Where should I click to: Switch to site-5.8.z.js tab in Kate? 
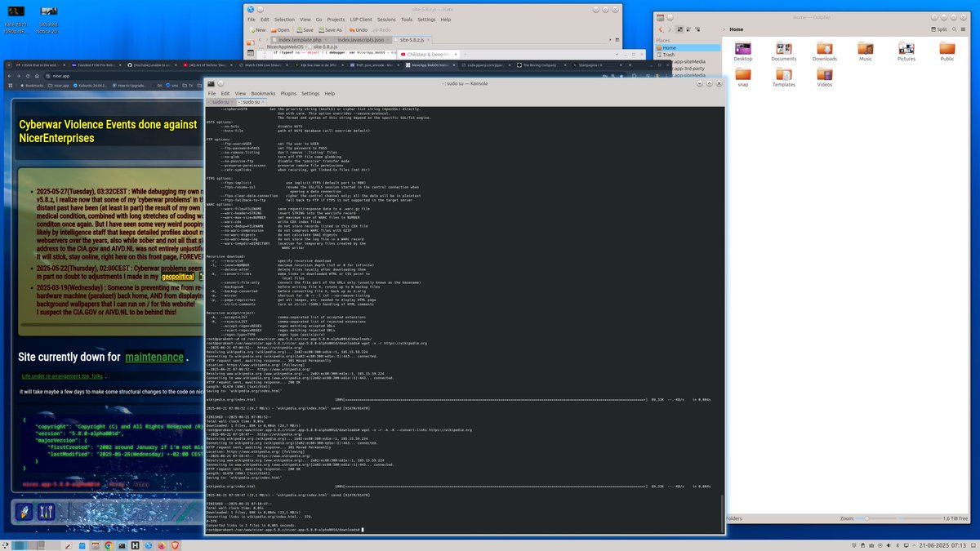point(412,39)
